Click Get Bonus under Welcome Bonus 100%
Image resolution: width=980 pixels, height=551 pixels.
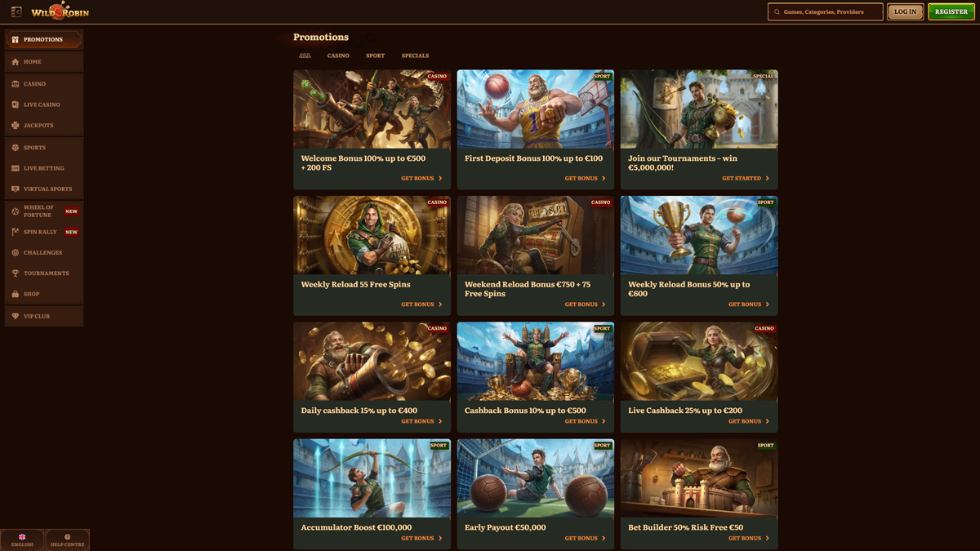(x=421, y=178)
